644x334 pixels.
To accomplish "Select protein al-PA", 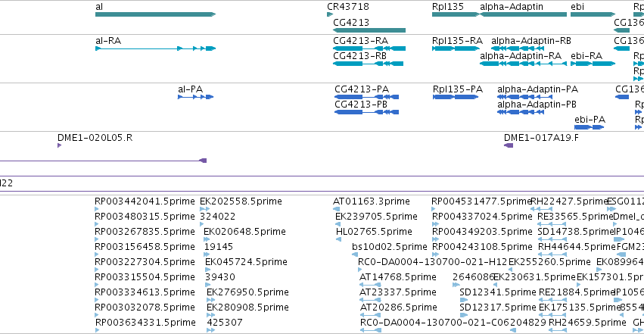I will coord(195,97).
